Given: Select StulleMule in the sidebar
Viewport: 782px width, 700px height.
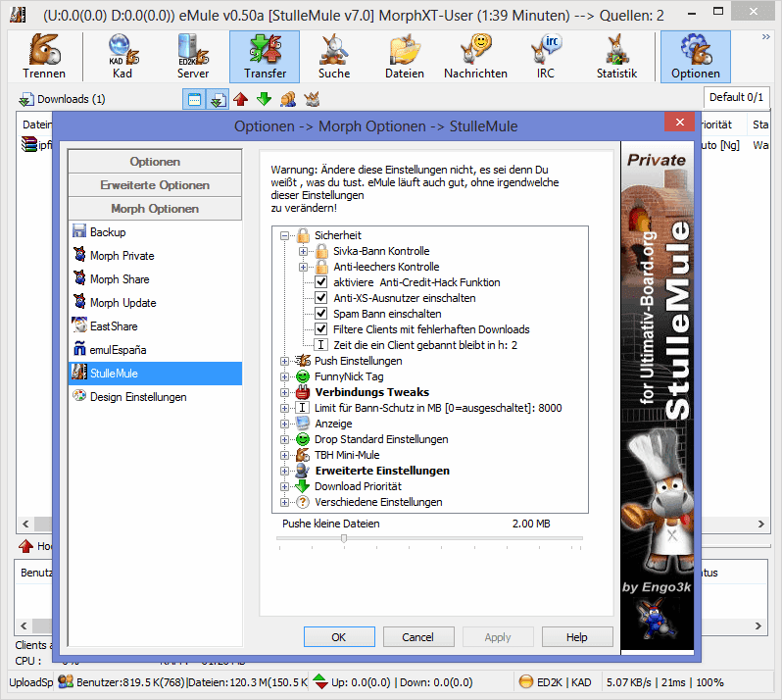Looking at the screenshot, I should (155, 374).
